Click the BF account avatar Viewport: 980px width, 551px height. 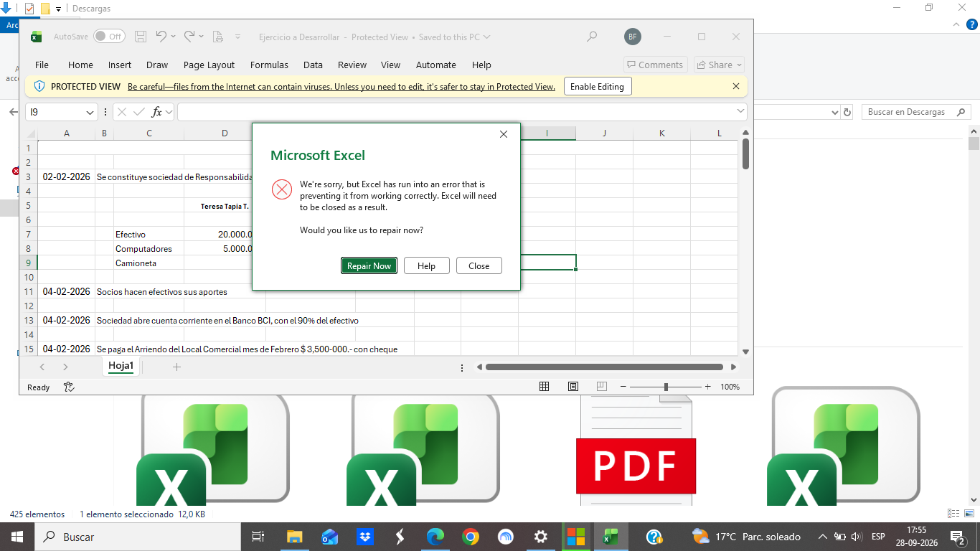click(632, 37)
